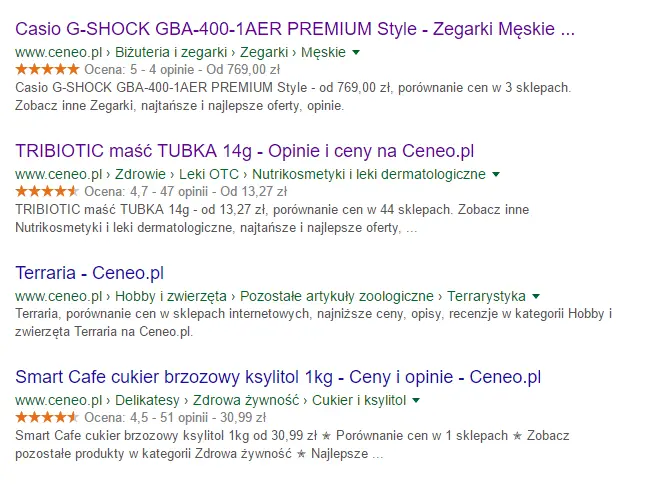This screenshot has height=485, width=653.
Task: Click the Biżuteria i zegarki breadcrumb
Action: coord(171,52)
